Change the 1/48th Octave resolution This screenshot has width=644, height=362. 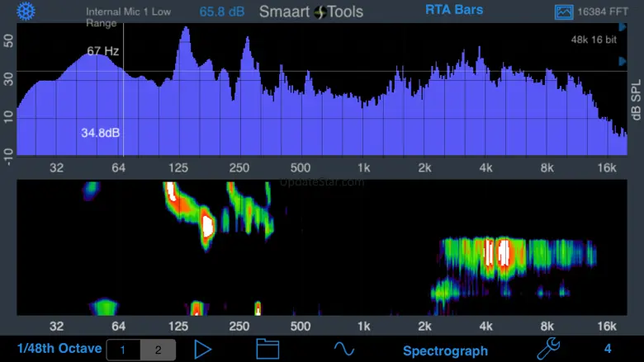coord(59,349)
